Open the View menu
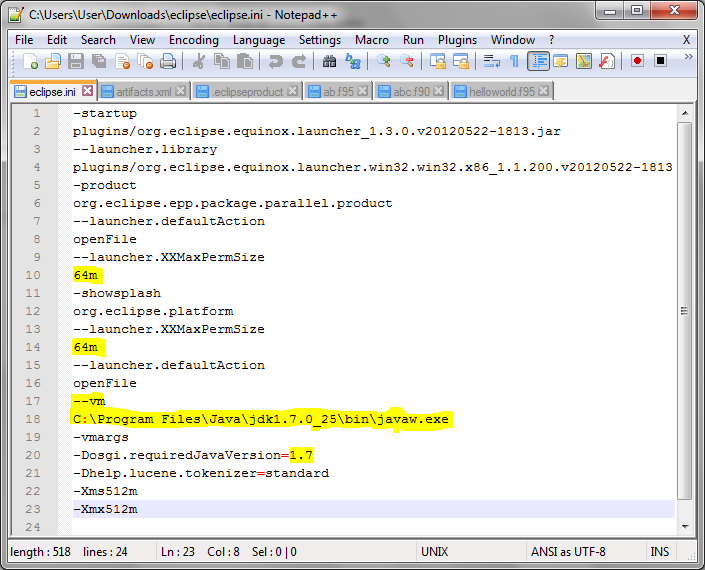Viewport: 705px width, 570px height. pos(142,40)
